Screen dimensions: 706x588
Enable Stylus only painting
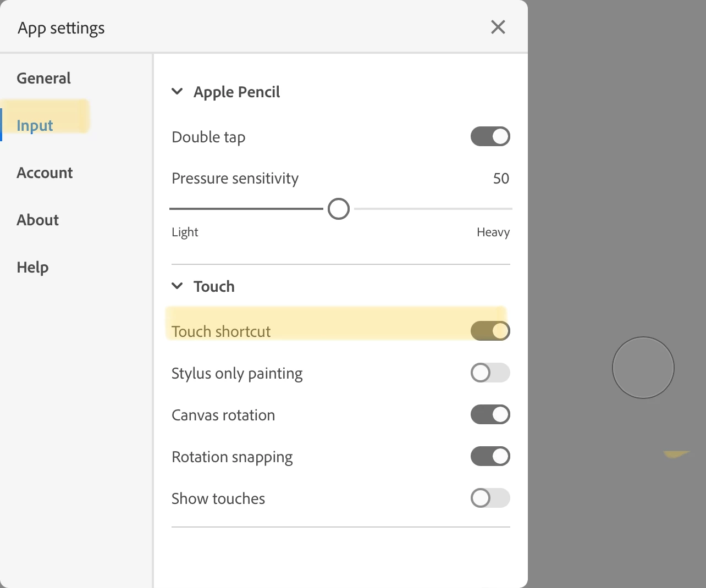[x=490, y=373]
